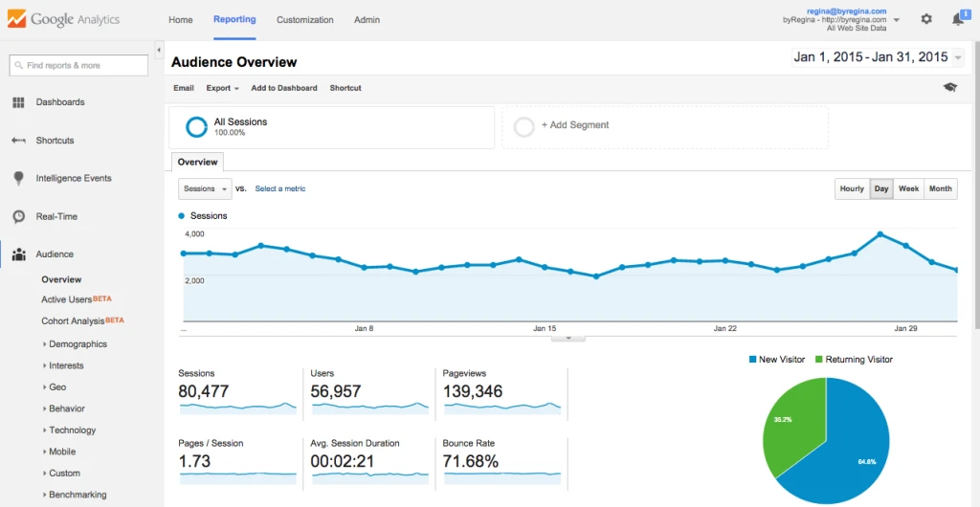Switch graph to Day view

coord(881,188)
